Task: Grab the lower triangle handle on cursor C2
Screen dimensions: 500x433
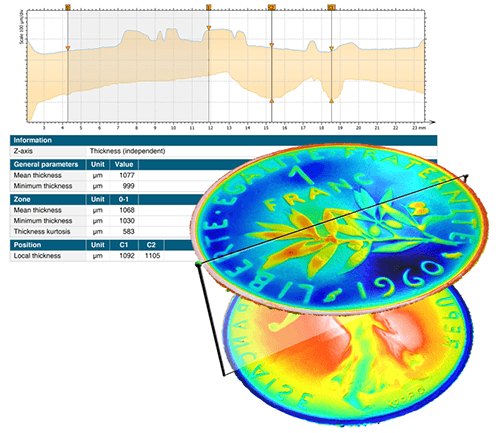Action: coord(272,101)
